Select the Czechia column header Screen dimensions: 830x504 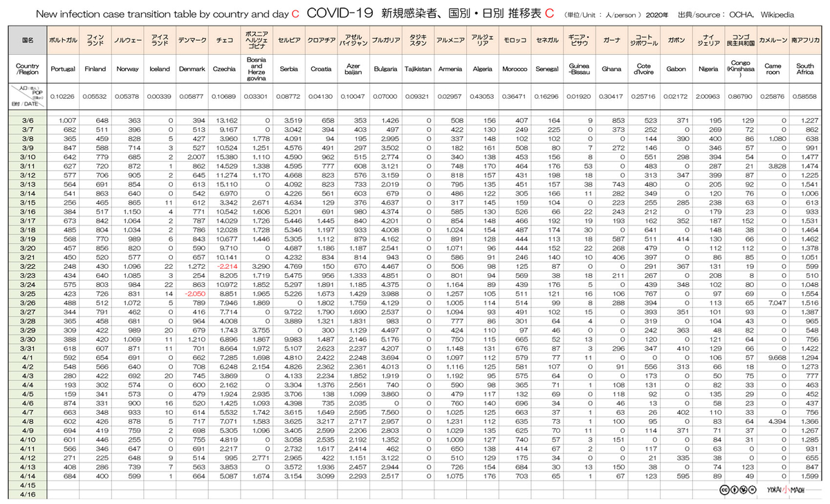(x=224, y=69)
